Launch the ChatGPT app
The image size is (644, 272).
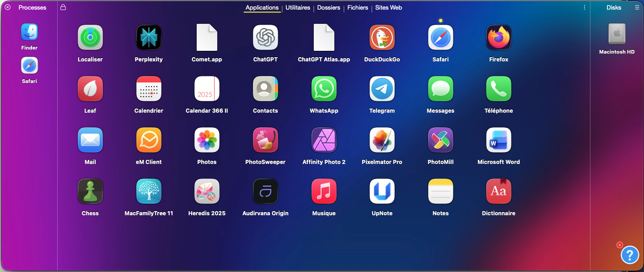(265, 38)
